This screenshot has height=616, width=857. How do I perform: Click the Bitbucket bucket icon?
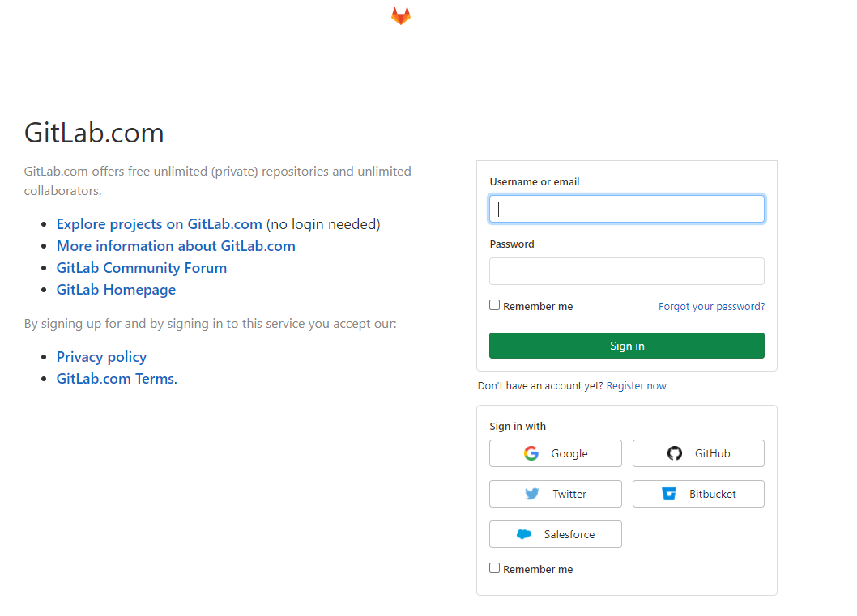[670, 494]
